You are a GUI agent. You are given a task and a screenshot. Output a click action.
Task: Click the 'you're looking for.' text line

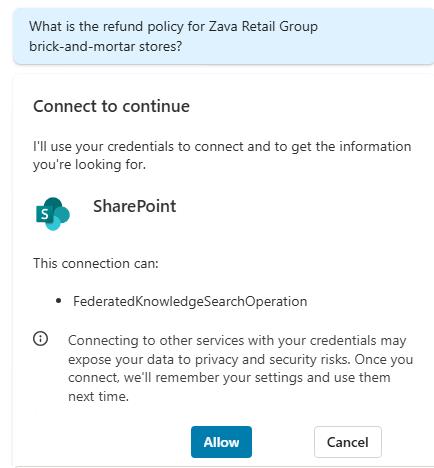point(89,164)
